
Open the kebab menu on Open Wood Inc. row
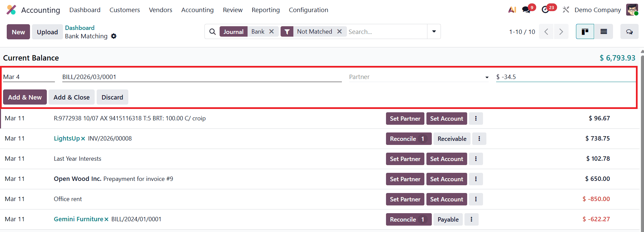click(476, 179)
